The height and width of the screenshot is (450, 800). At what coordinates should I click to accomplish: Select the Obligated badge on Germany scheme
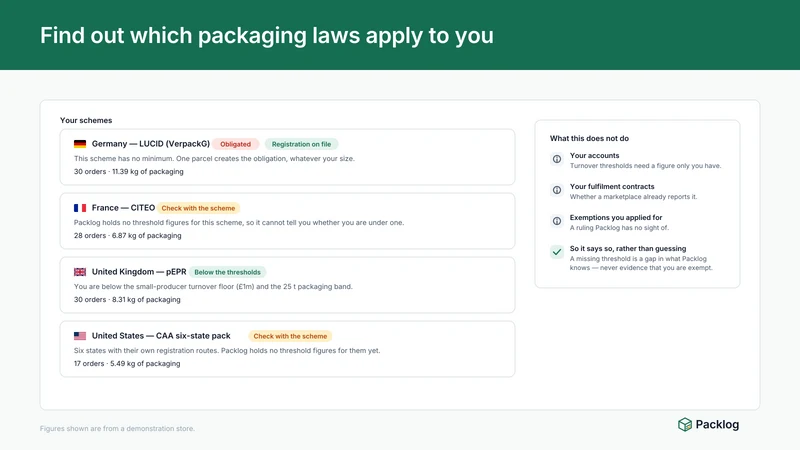[x=235, y=144]
